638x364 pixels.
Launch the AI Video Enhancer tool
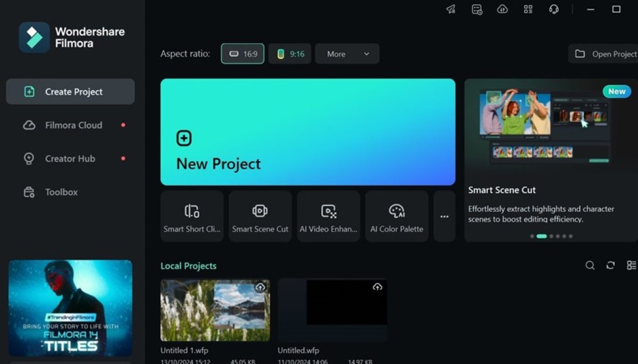(x=329, y=216)
